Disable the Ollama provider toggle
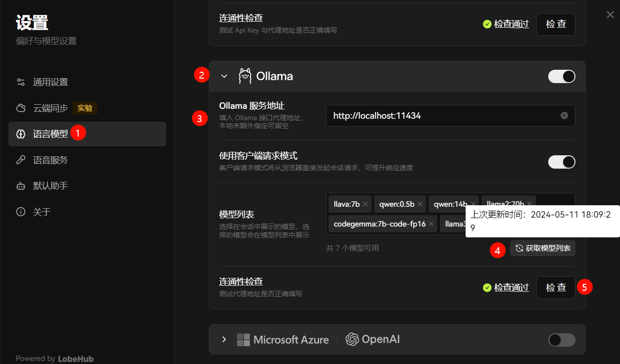This screenshot has width=620, height=364. click(x=562, y=76)
